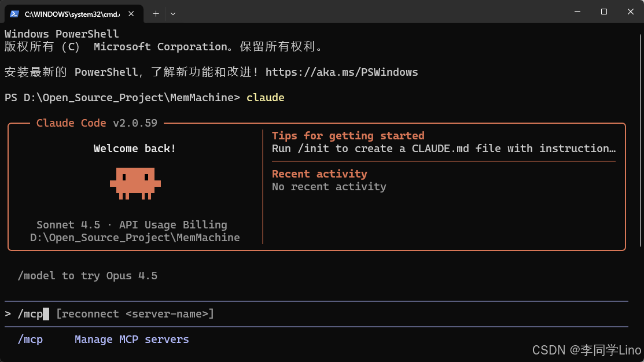Select the /mcp Manage MCP servers suggestion
This screenshot has height=362, width=644.
[x=103, y=339]
